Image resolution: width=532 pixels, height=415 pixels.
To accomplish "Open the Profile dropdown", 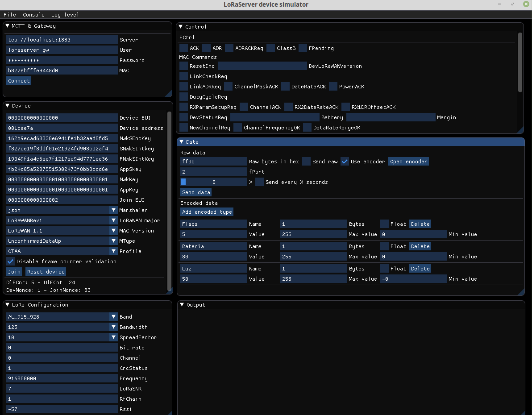I will tap(114, 251).
